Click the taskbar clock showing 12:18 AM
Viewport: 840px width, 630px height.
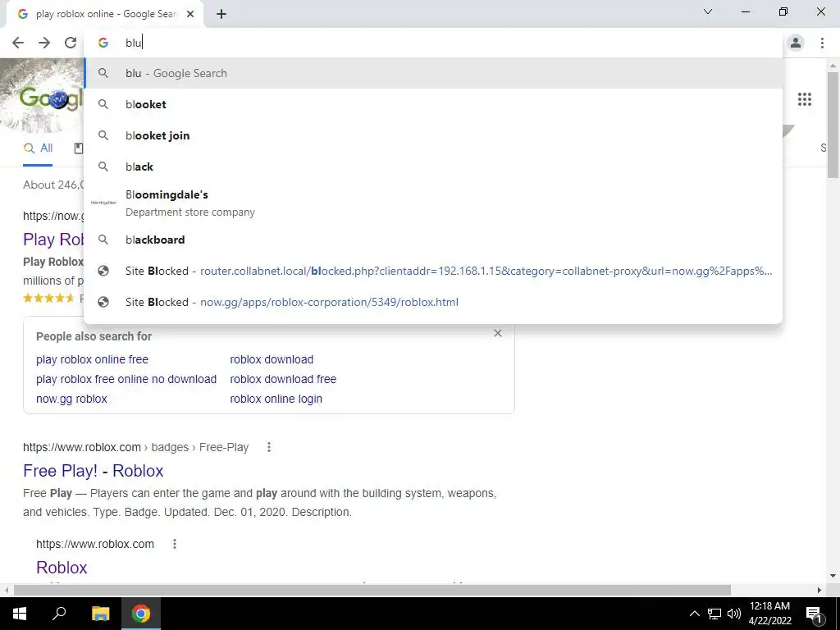[769, 614]
